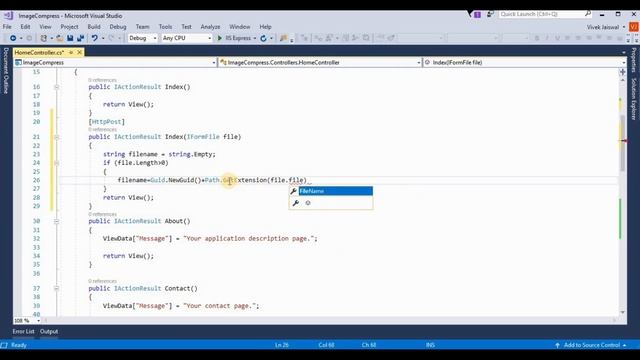The height and width of the screenshot is (360, 640).
Task: Click the feedback icon beside Quick Launch
Action: [490, 14]
